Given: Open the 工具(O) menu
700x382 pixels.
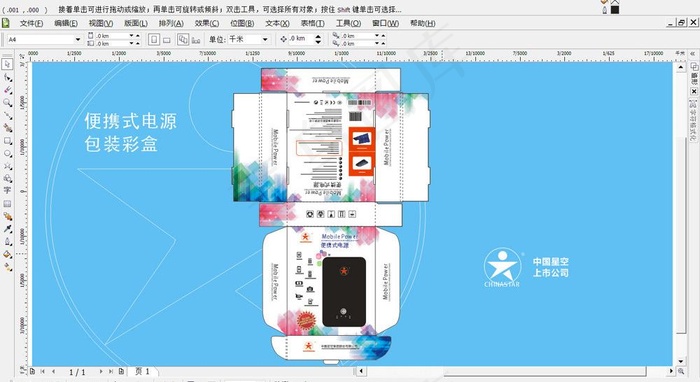Looking at the screenshot, I should tap(348, 23).
